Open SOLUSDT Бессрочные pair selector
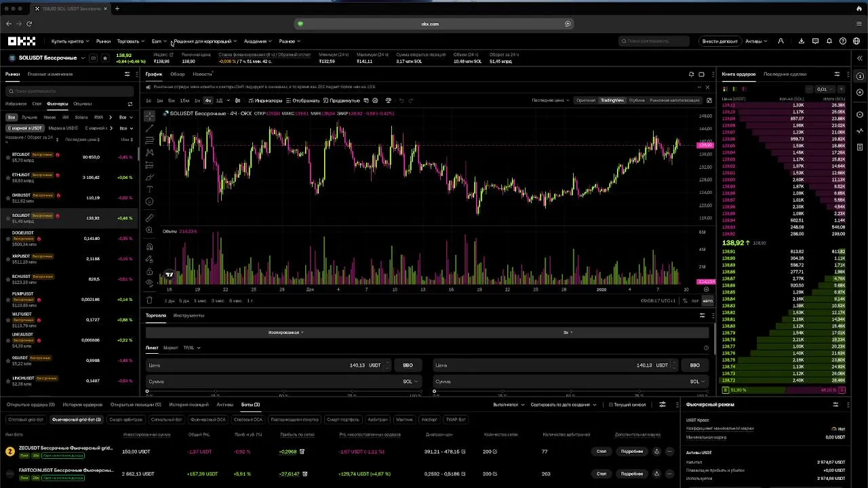Screen dimensions: 868x488 coord(47,58)
